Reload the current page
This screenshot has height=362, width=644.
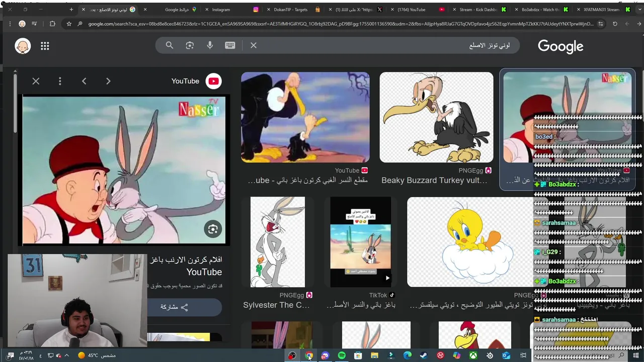point(615,24)
